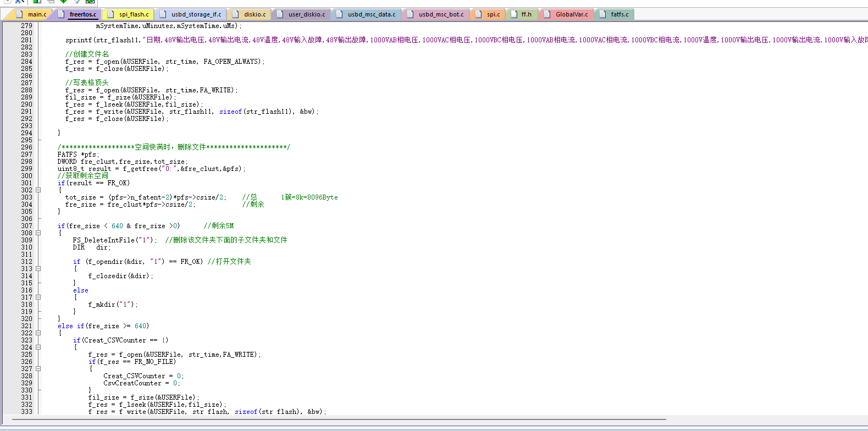Viewport: 868px width, 431px height.
Task: Switch to the fatfs.c tab
Action: coord(615,14)
